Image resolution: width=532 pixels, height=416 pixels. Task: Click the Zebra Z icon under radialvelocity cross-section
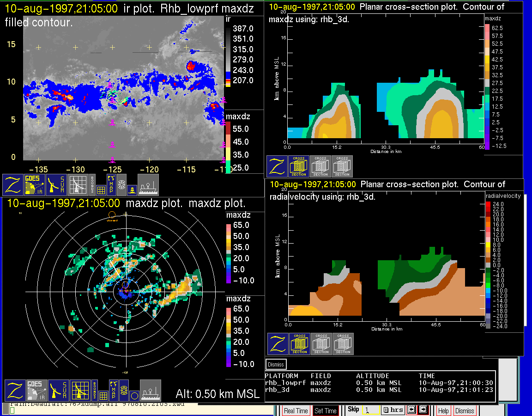tap(278, 344)
